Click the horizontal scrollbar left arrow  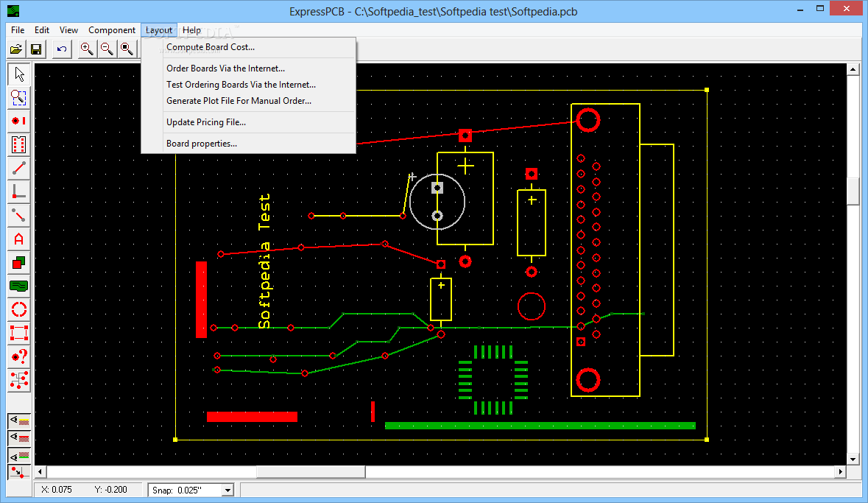40,472
